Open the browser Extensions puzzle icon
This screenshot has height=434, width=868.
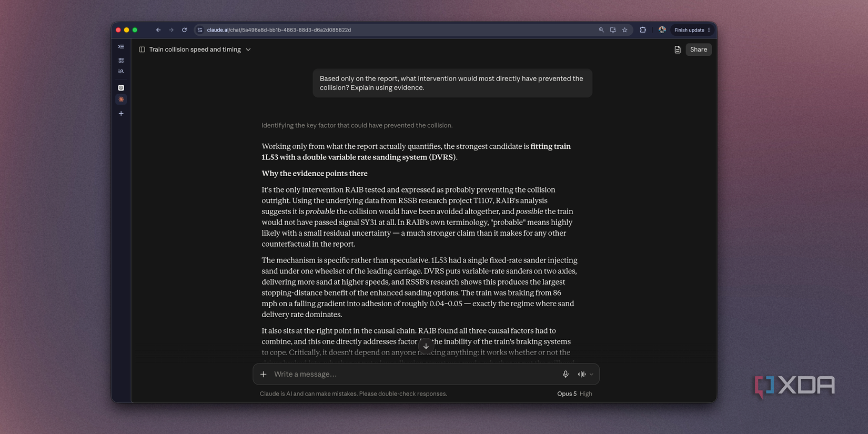coord(643,30)
